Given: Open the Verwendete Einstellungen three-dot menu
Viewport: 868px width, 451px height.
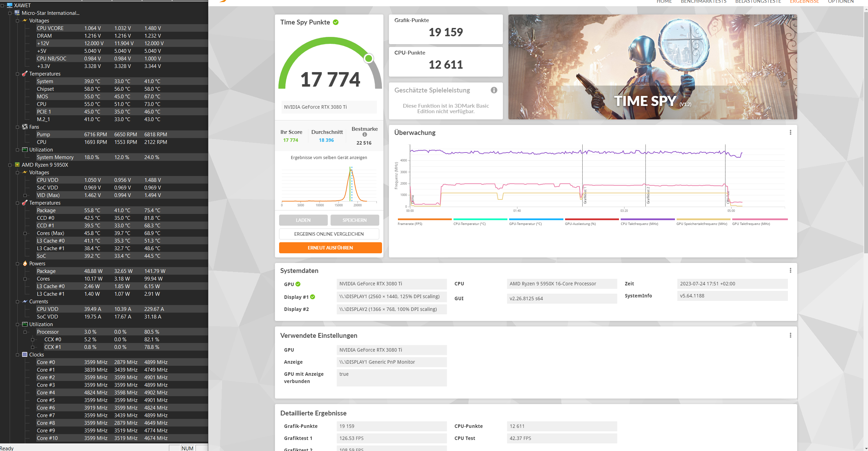Looking at the screenshot, I should point(790,335).
